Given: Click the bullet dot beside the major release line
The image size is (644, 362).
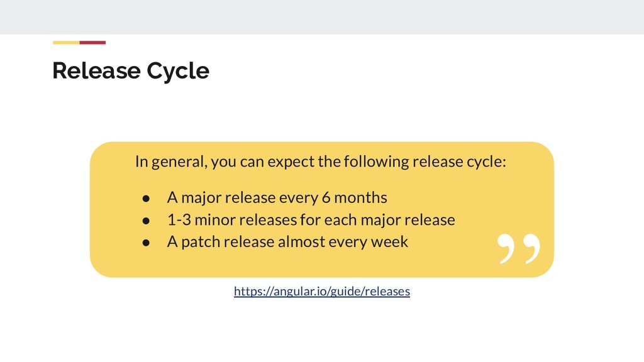Looking at the screenshot, I should pos(146,199).
